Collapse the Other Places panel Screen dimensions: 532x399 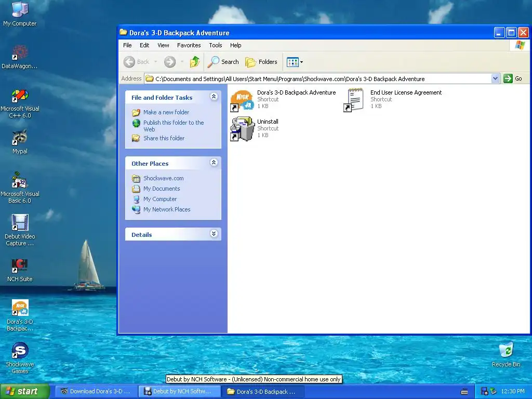point(214,163)
